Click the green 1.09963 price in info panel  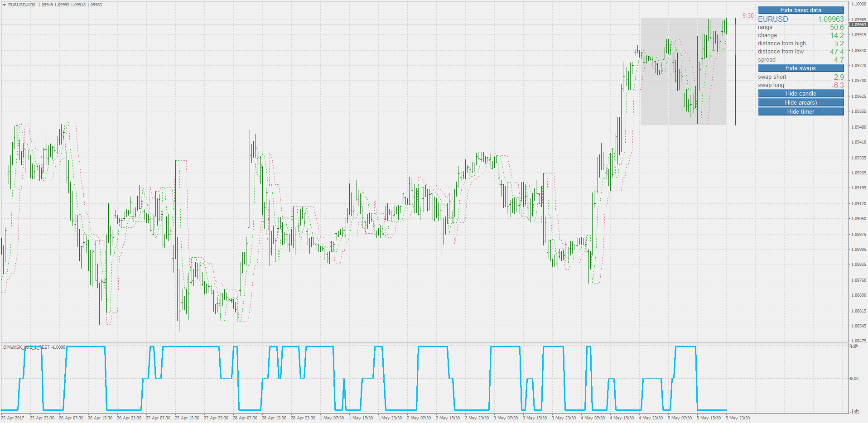pos(831,19)
